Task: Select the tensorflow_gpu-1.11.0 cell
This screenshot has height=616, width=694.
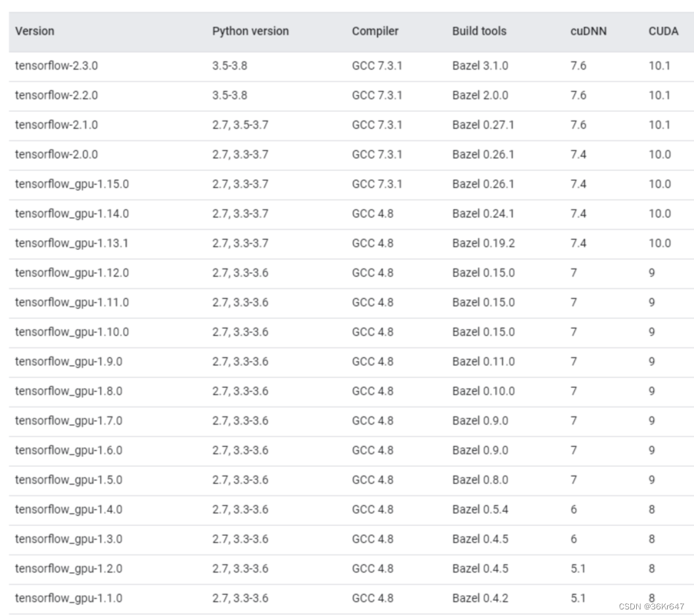Action: pyautogui.click(x=72, y=303)
